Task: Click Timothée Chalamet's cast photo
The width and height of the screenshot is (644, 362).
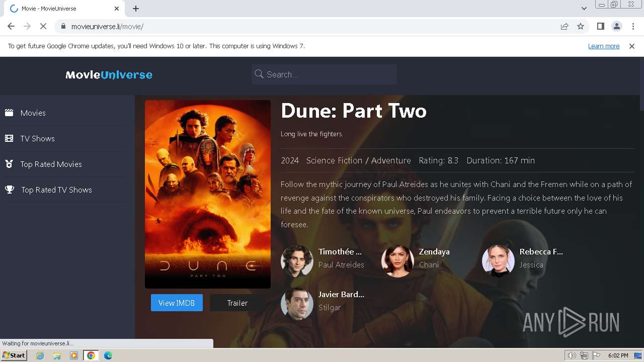Action: pyautogui.click(x=297, y=261)
